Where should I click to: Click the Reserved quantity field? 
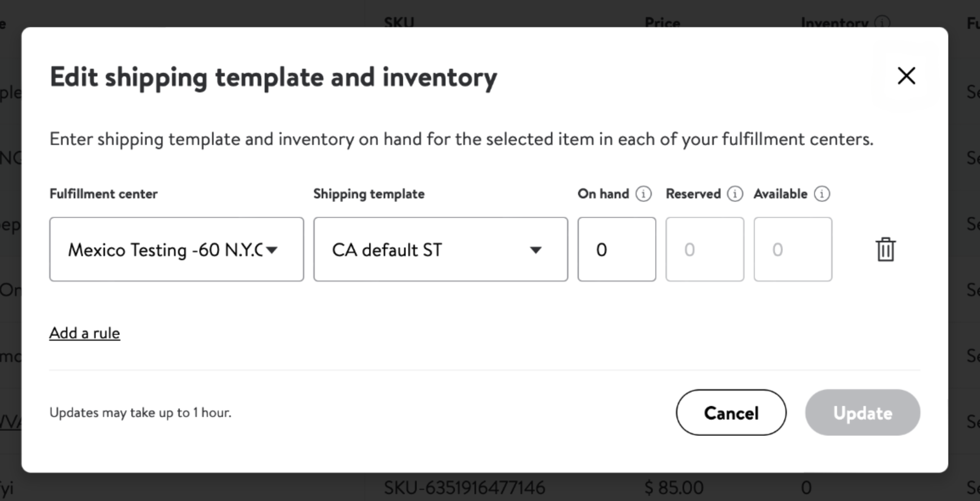705,249
